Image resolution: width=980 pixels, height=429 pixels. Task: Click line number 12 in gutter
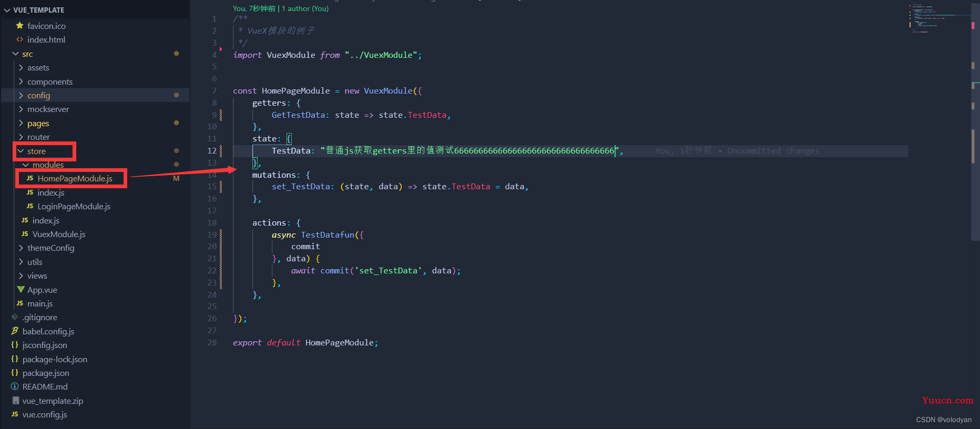click(212, 150)
